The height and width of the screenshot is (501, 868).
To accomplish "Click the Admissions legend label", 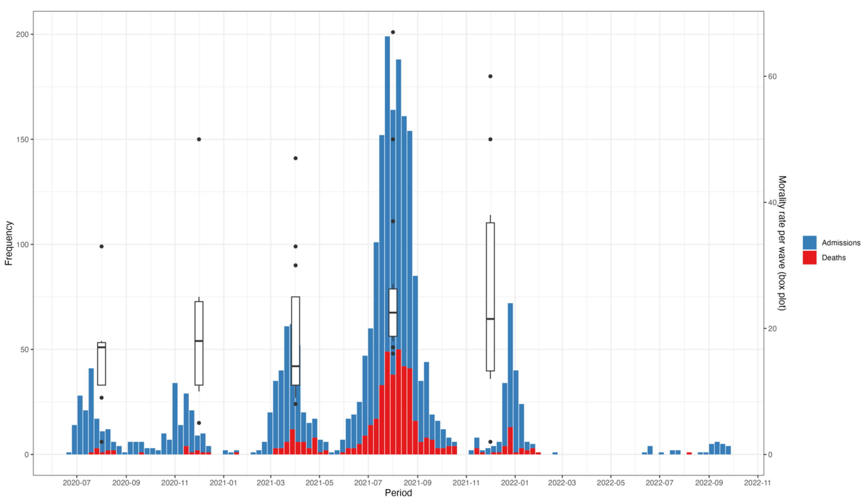I will coord(841,243).
